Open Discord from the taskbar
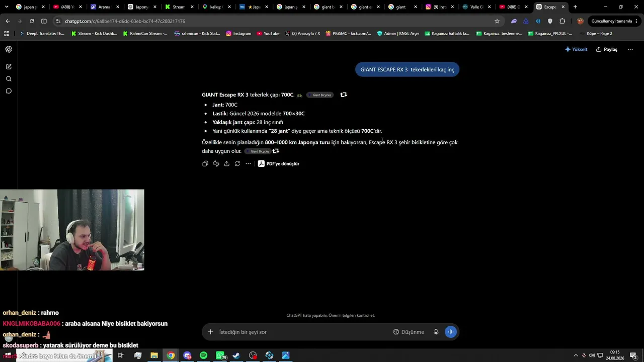Viewport: 644px width, 362px height. click(x=187, y=355)
